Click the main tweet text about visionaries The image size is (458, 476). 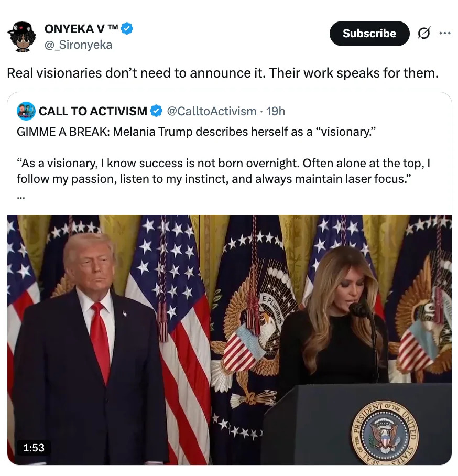point(223,73)
